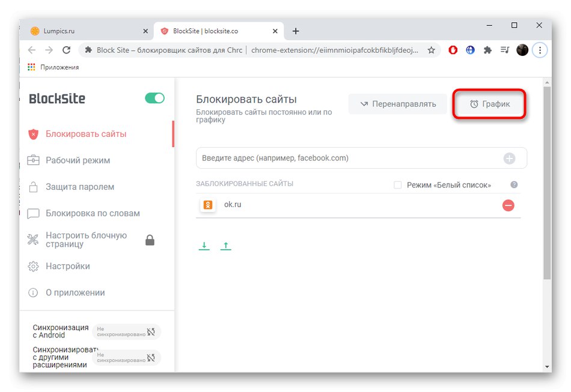The image size is (571, 392).
Task: Open Защита паролем via its padlock icon
Action: [x=33, y=187]
